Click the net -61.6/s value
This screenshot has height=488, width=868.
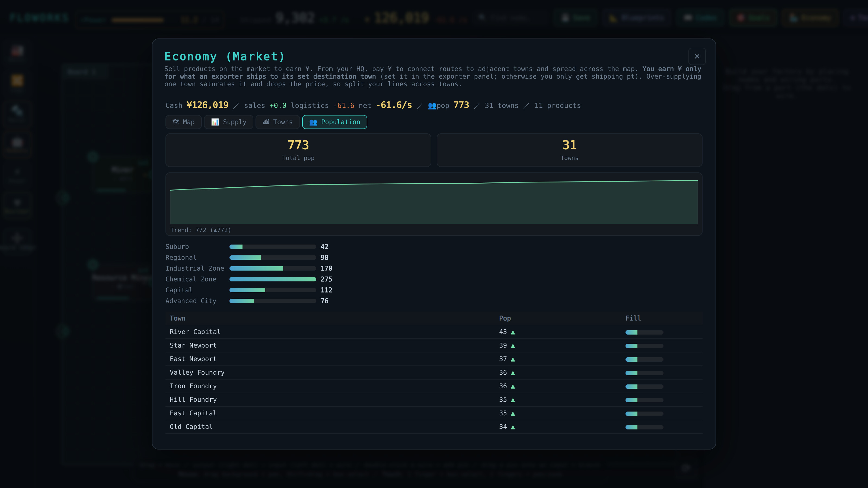(394, 105)
